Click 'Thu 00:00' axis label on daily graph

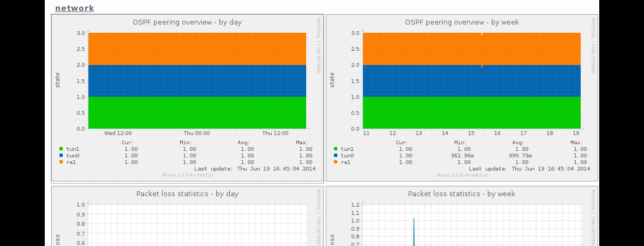[x=196, y=133]
